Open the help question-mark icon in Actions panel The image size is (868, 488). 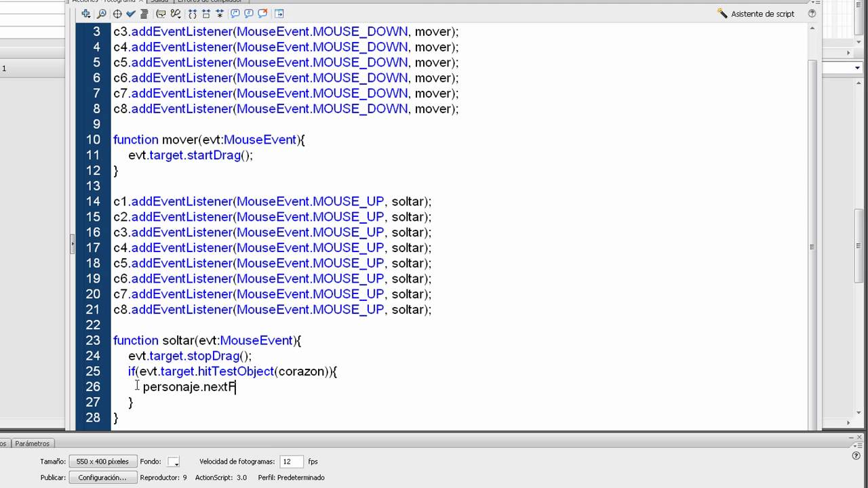pos(812,14)
